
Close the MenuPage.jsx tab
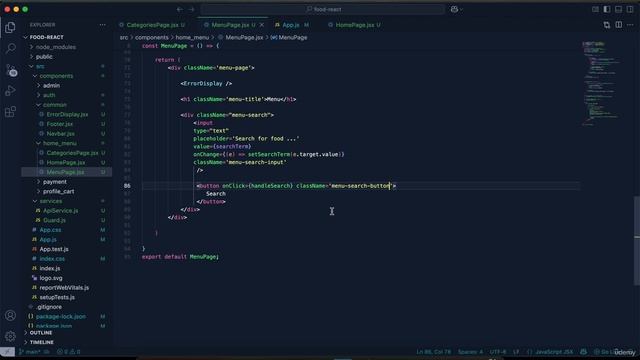(262, 25)
